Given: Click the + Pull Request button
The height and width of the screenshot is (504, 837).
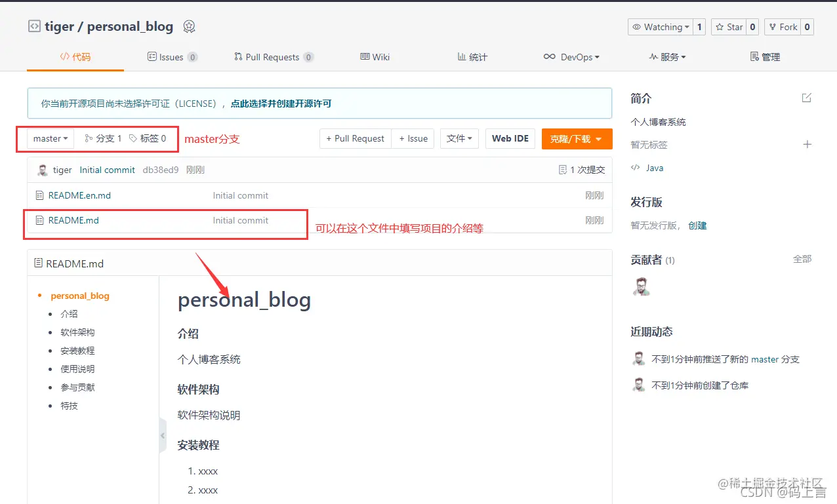Looking at the screenshot, I should click(x=356, y=138).
